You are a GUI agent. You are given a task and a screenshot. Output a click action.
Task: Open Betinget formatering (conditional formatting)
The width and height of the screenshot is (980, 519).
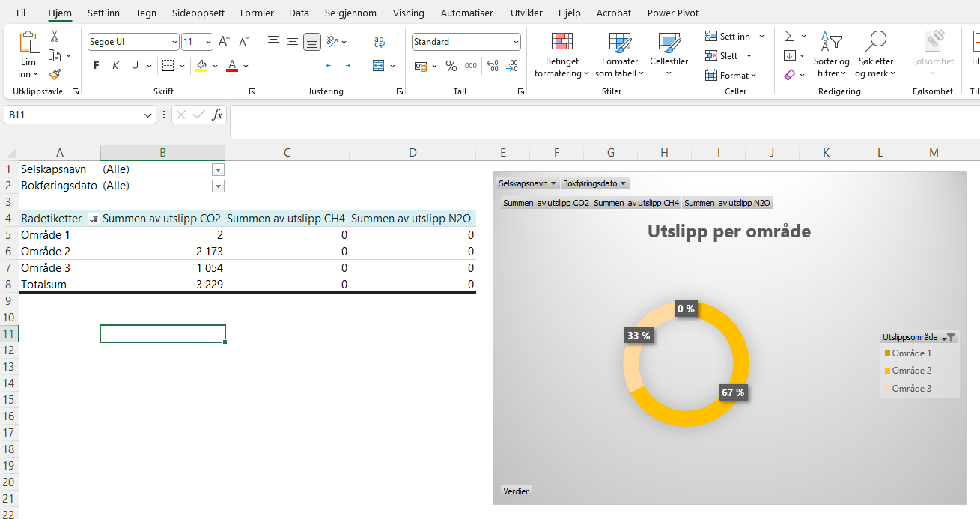(561, 55)
